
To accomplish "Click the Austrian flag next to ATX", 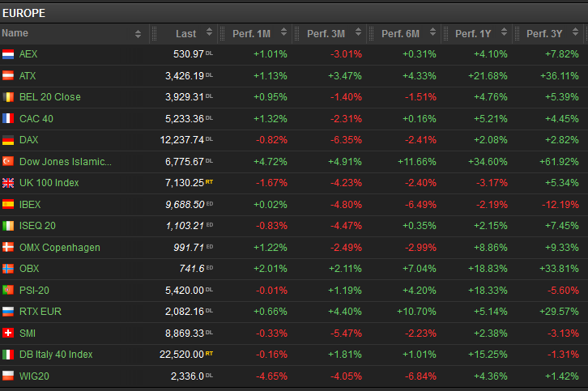I will click(x=8, y=75).
